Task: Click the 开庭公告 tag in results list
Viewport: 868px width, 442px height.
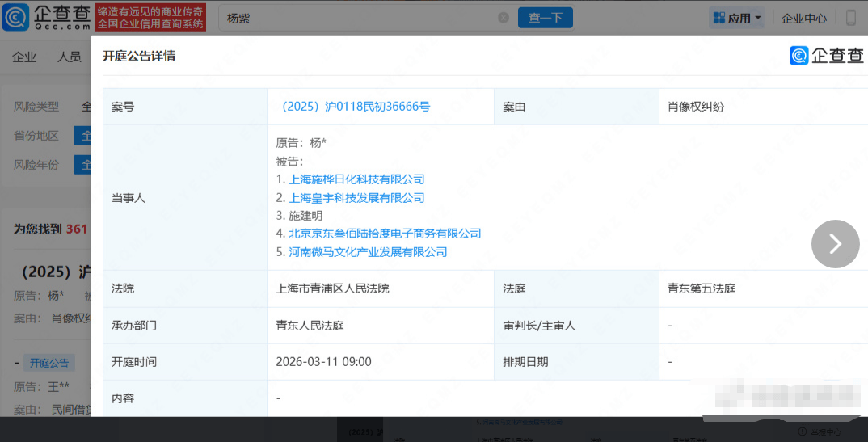Action: point(49,363)
